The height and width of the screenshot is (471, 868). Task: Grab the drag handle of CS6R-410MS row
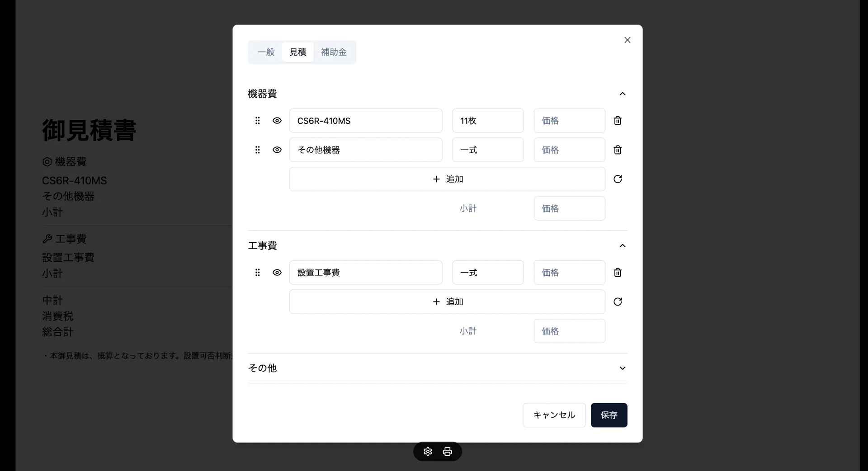258,121
